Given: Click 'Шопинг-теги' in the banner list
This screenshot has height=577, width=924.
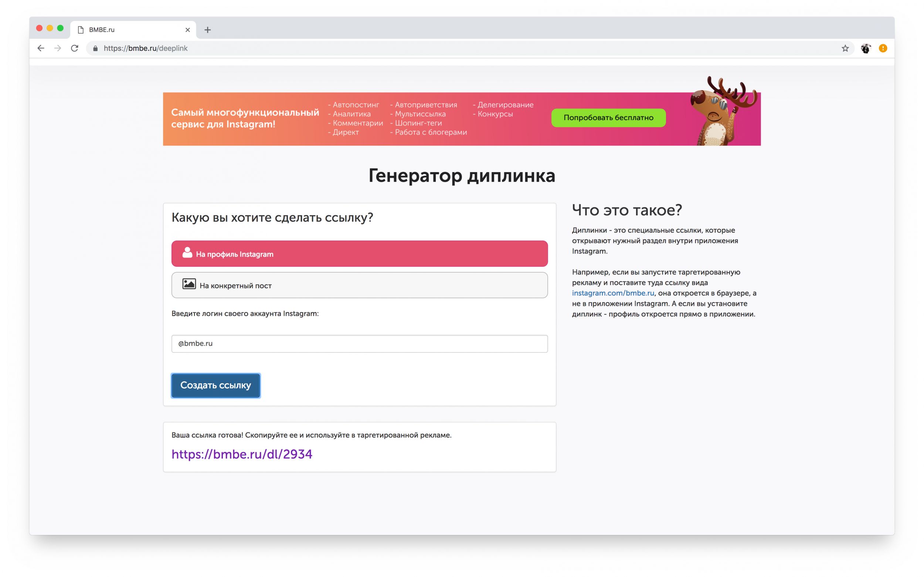Looking at the screenshot, I should pyautogui.click(x=418, y=123).
